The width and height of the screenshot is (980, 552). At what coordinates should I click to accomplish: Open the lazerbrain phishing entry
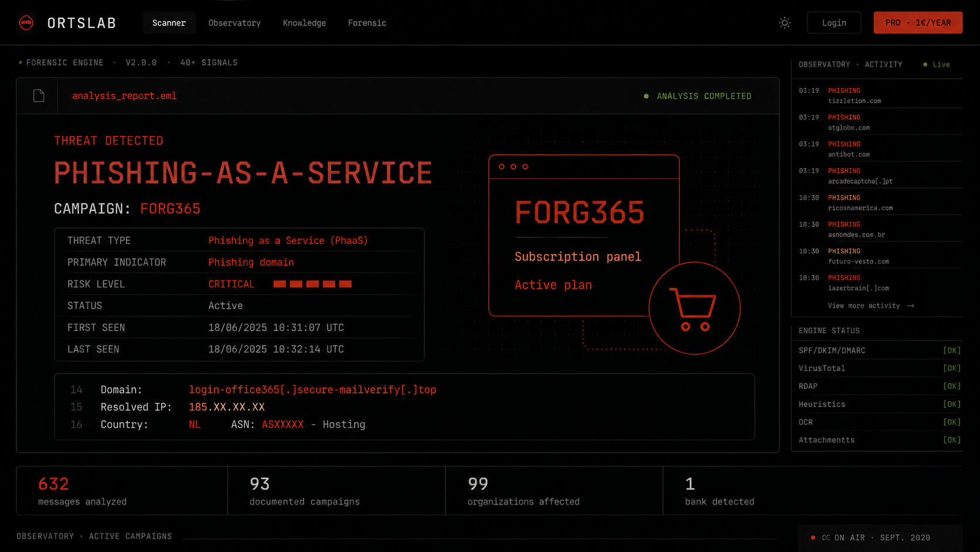coord(880,283)
